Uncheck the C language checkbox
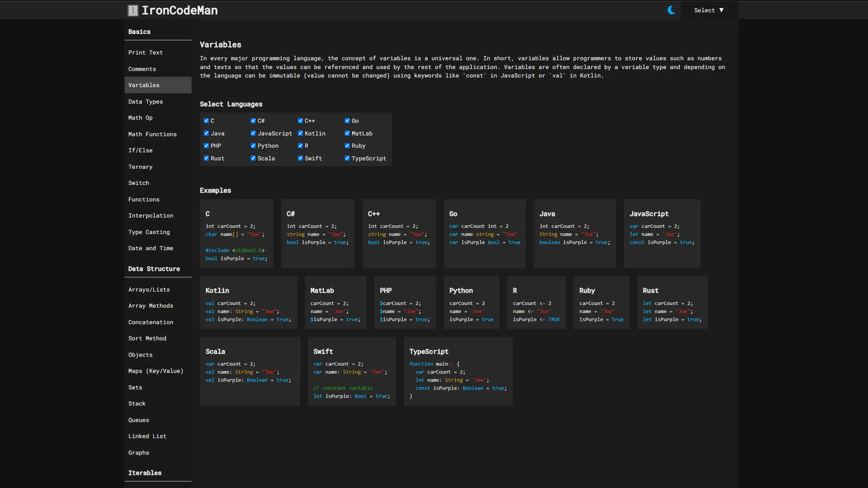 pyautogui.click(x=206, y=120)
